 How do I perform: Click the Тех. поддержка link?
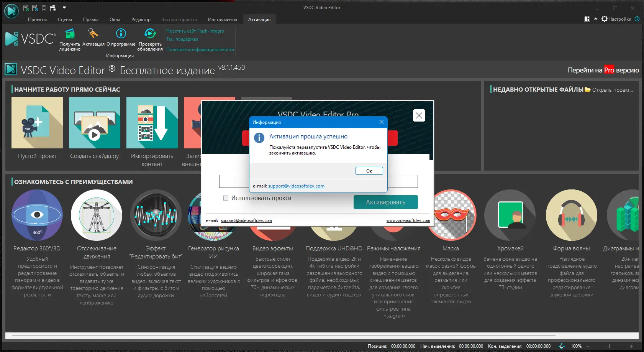pos(182,39)
